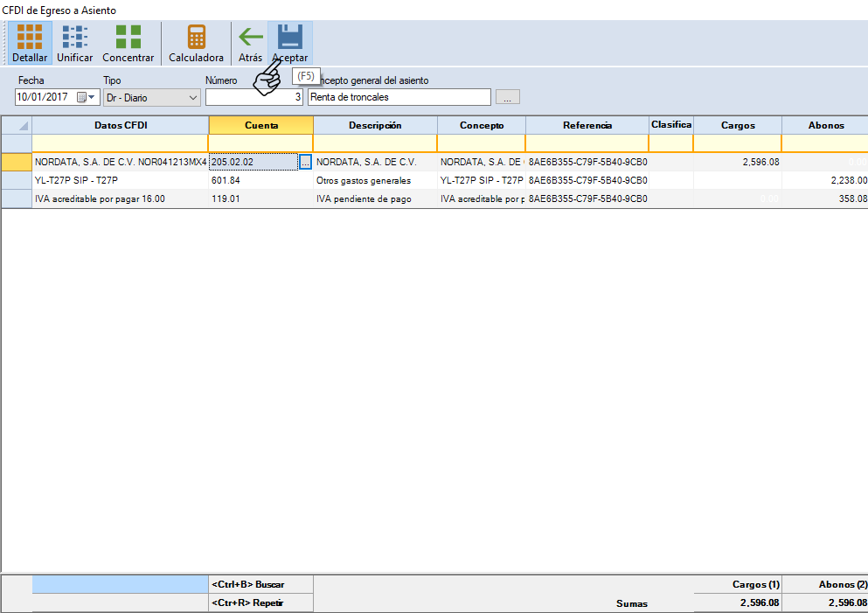Viewport: 868px width, 613px height.
Task: Click the Referencia cell in the IVA acreditable row
Action: [587, 199]
